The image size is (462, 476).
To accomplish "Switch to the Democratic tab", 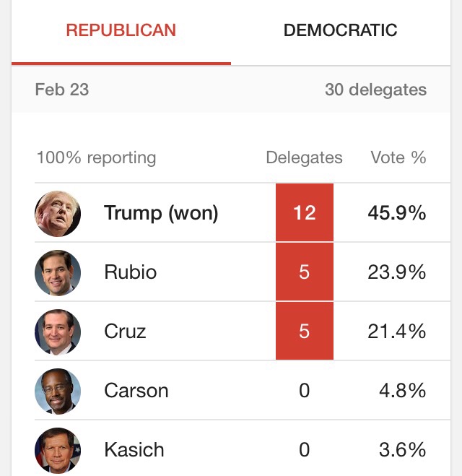I will [x=340, y=30].
